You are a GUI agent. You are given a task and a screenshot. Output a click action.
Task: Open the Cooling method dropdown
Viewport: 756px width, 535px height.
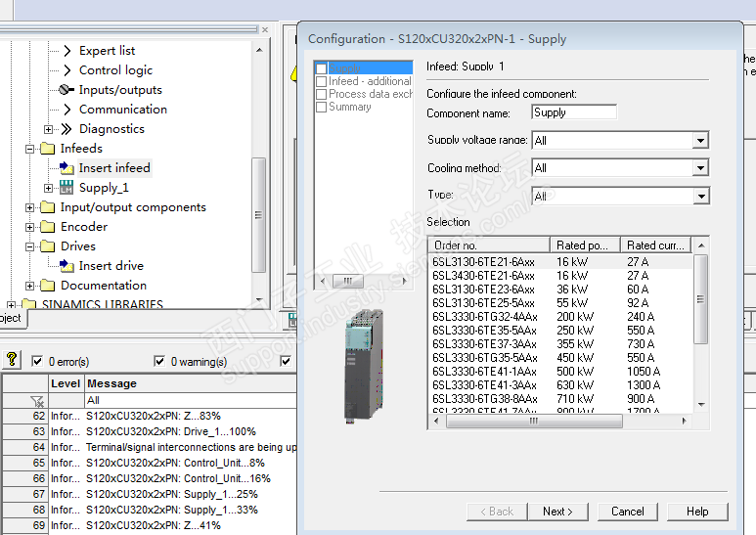[x=700, y=167]
